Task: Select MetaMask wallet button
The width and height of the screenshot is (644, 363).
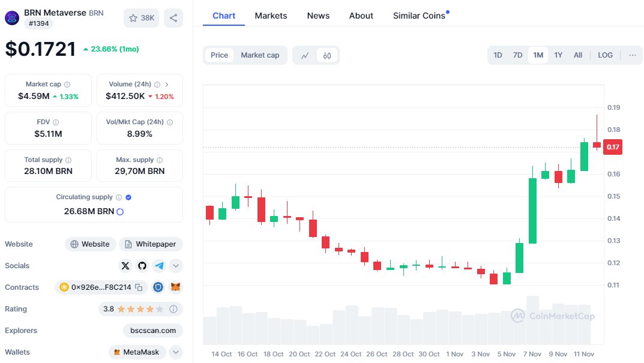Action: 137,352
